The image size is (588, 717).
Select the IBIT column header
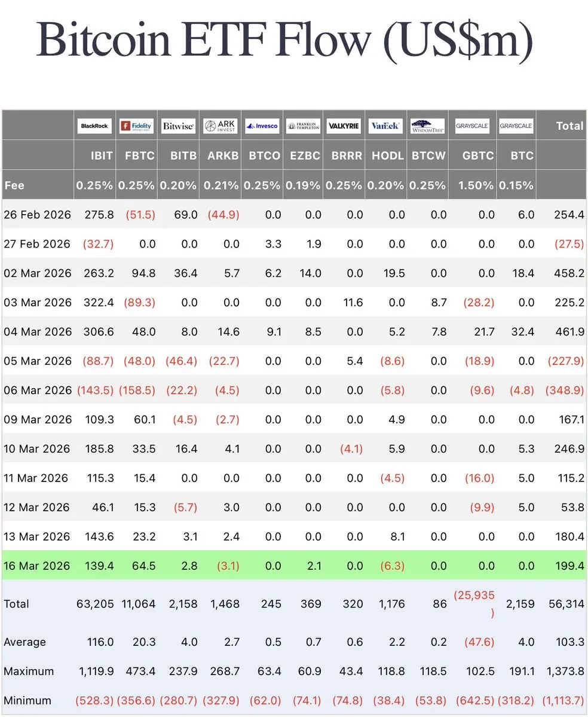coord(102,155)
